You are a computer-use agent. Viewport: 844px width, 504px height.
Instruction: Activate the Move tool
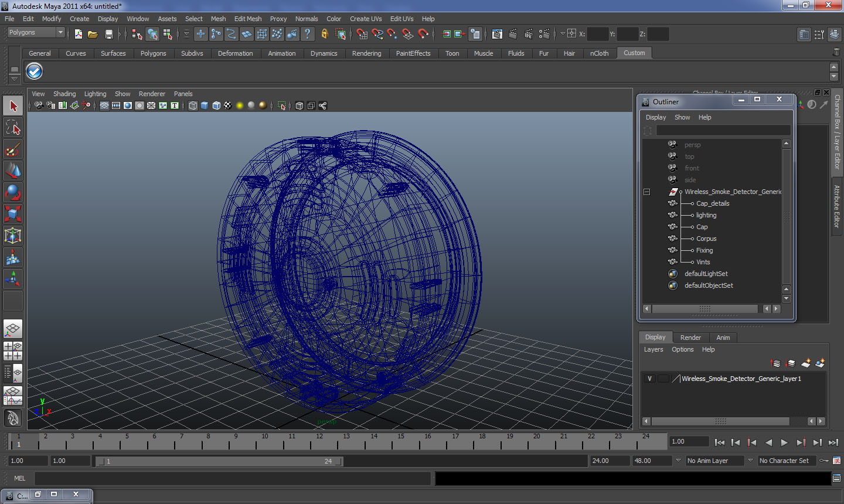pos(13,171)
